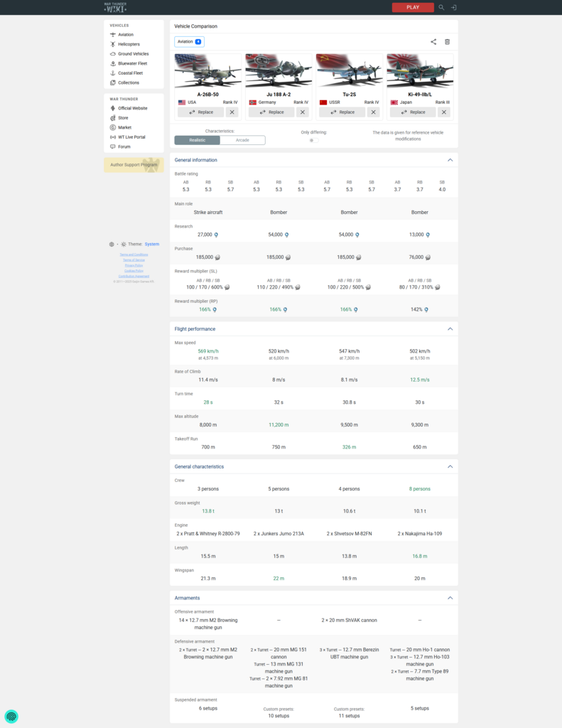Screen dimensions: 562x728
Task: Click the '11,200 m' max altitude value
Action: click(279, 425)
